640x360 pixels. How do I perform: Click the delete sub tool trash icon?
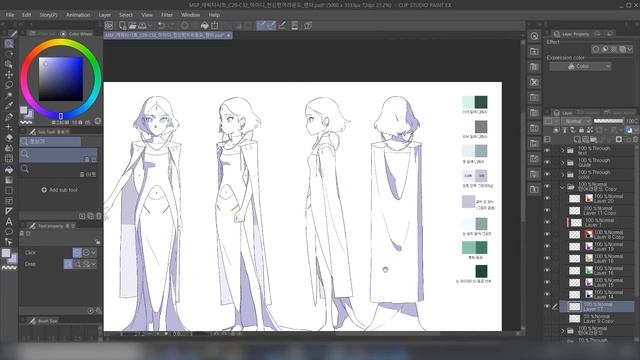[98, 216]
